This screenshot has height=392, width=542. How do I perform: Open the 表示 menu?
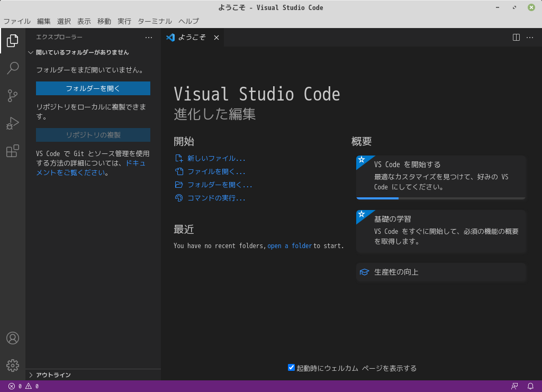(84, 21)
